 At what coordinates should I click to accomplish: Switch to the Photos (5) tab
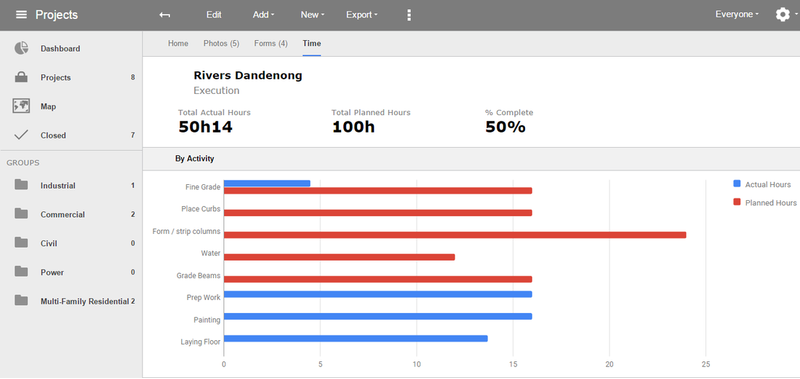click(x=221, y=43)
